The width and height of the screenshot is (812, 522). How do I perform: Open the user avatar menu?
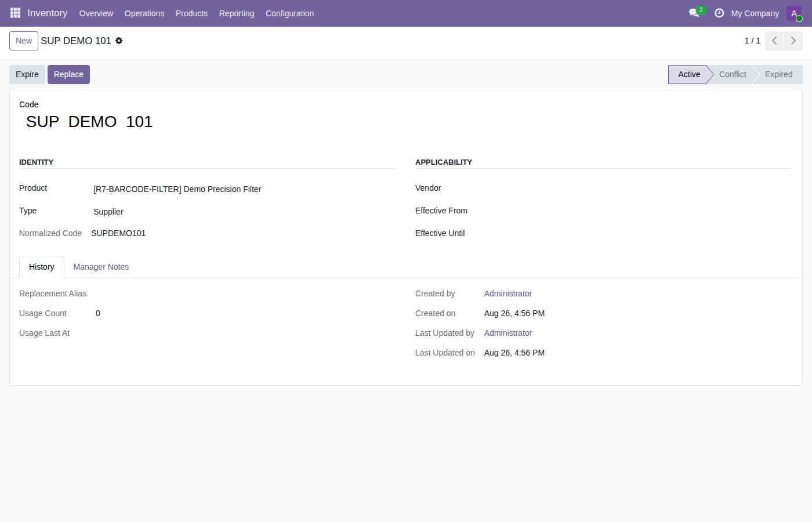794,13
